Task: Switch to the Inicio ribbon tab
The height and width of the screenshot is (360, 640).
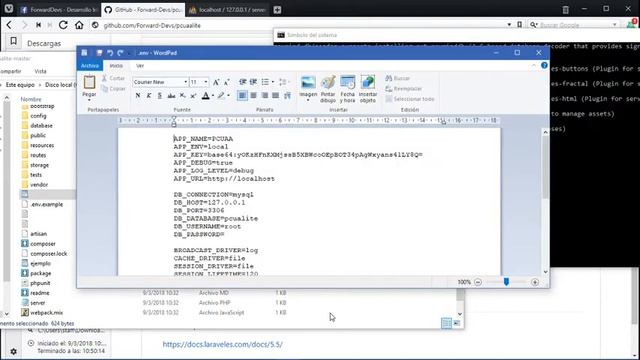Action: pyautogui.click(x=116, y=66)
